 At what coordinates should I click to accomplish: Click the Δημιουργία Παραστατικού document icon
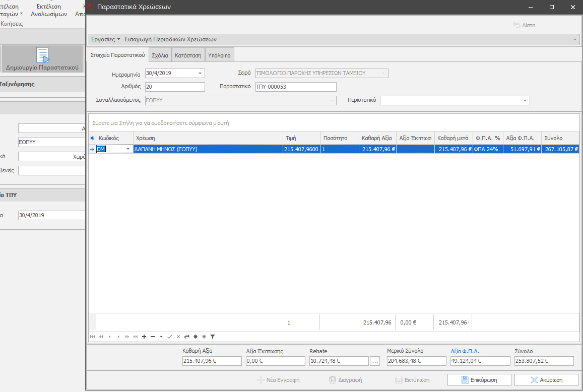(x=42, y=55)
